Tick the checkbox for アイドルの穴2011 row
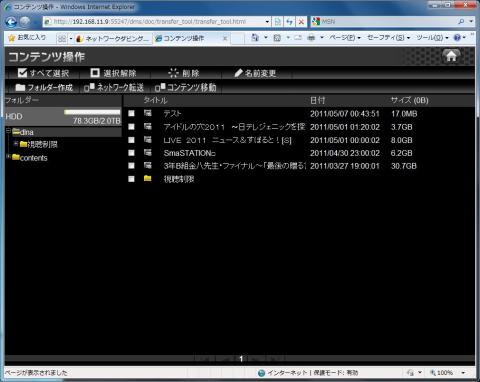 pyautogui.click(x=131, y=127)
